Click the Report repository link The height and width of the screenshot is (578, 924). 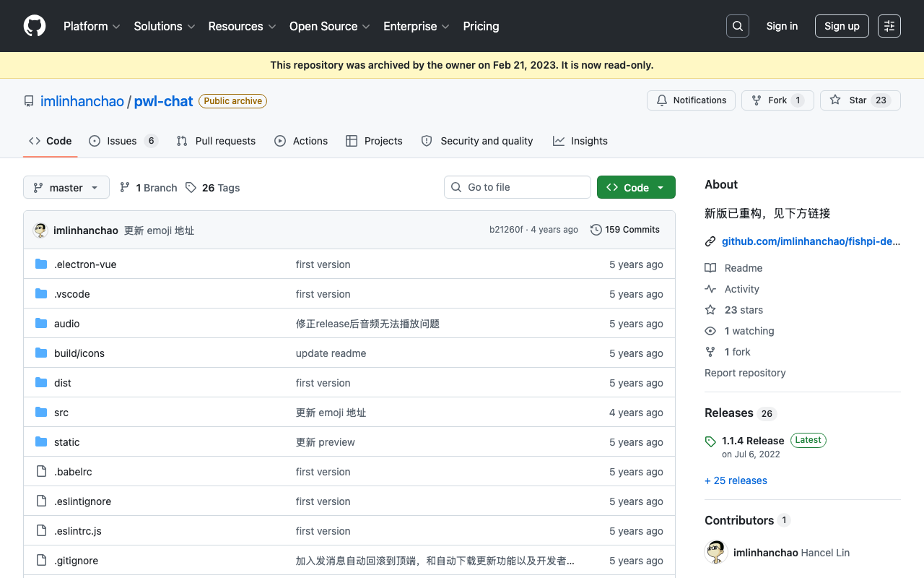(745, 373)
